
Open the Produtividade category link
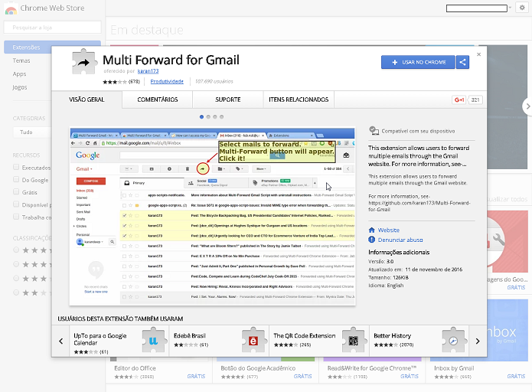point(167,81)
